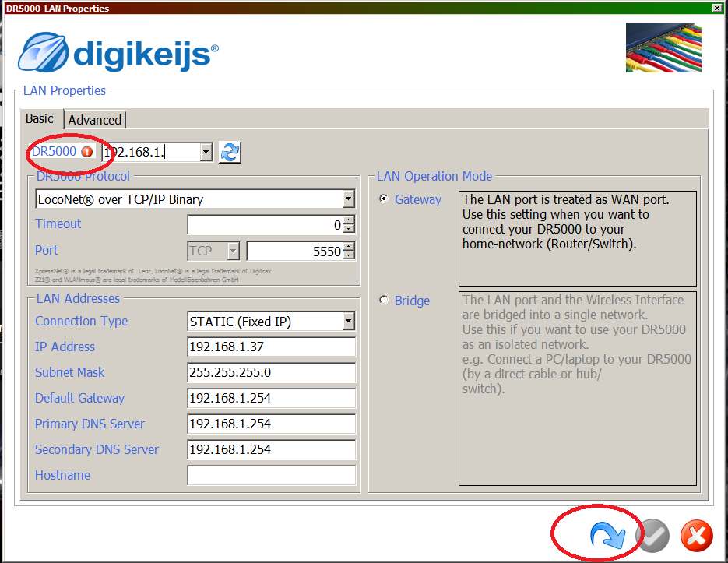Click the Timeout label
This screenshot has width=728, height=563.
coord(58,224)
